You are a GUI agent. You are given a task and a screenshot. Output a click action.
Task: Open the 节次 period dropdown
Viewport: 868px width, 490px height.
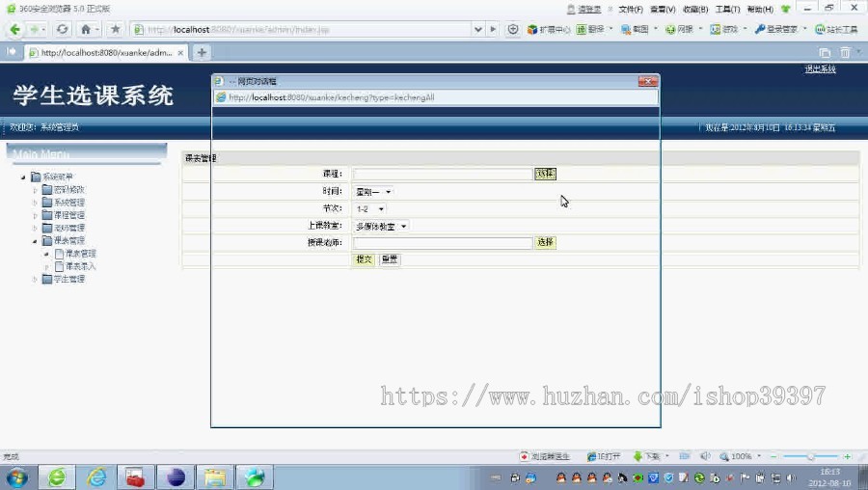click(369, 208)
